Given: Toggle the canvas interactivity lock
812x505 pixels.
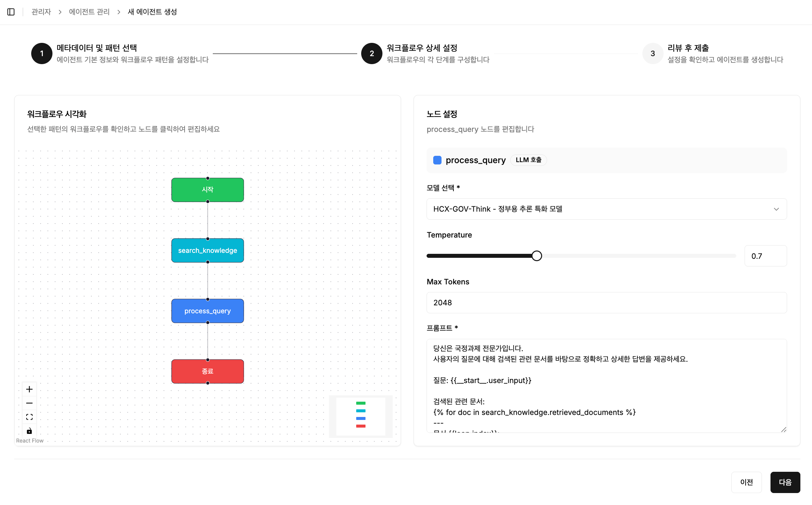Looking at the screenshot, I should click(29, 431).
